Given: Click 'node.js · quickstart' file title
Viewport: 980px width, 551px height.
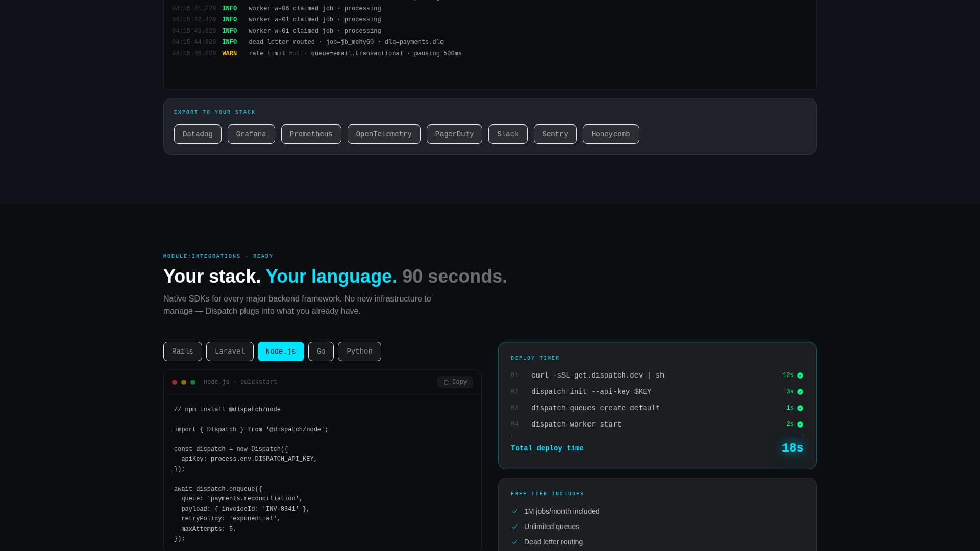Looking at the screenshot, I should pyautogui.click(x=240, y=382).
